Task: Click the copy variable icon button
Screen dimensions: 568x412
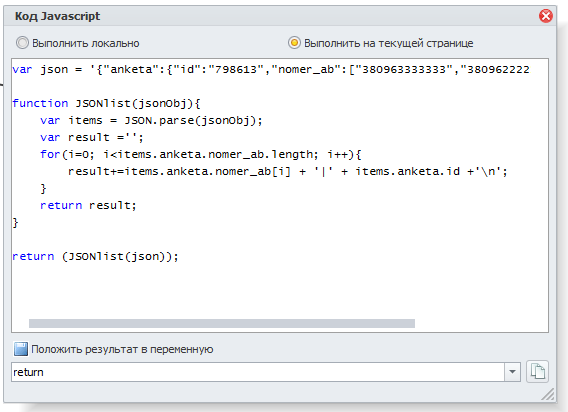Action: tap(537, 371)
